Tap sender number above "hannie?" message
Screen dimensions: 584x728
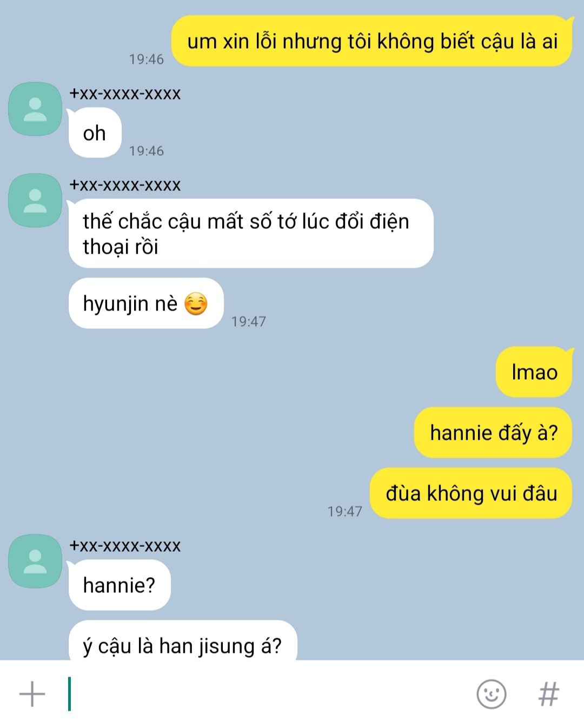click(x=125, y=546)
